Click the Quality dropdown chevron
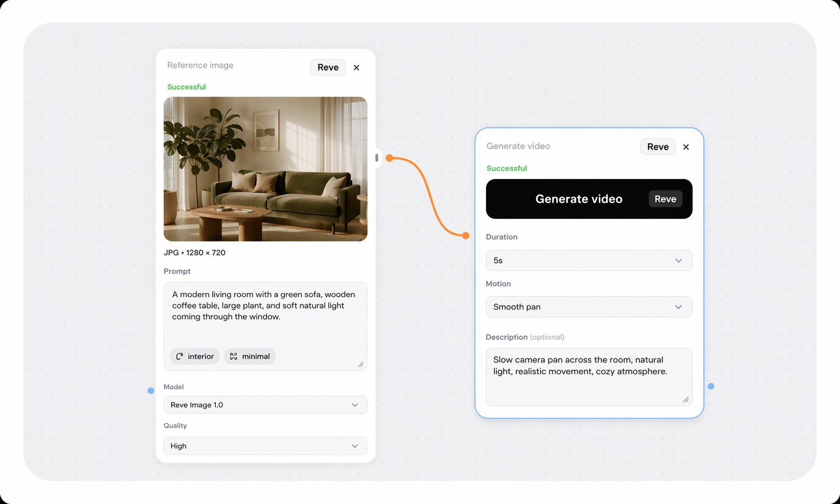The height and width of the screenshot is (504, 840). tap(355, 446)
